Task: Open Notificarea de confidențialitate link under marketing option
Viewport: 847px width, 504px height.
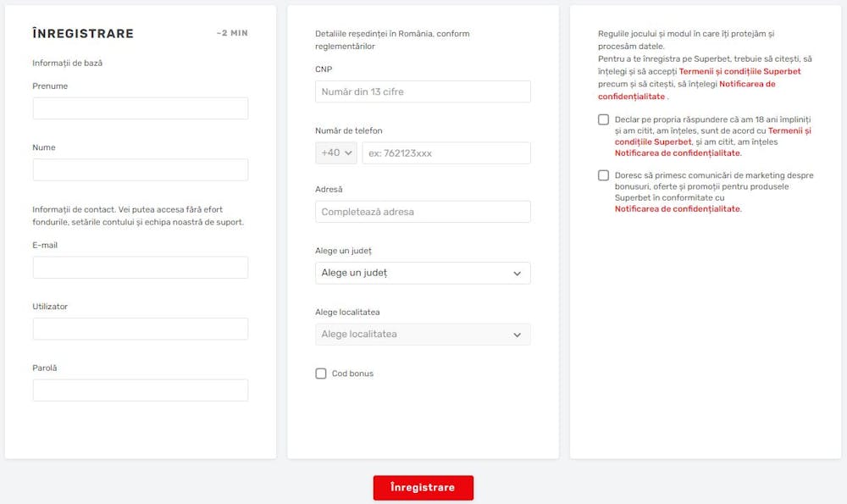Action: [x=678, y=208]
